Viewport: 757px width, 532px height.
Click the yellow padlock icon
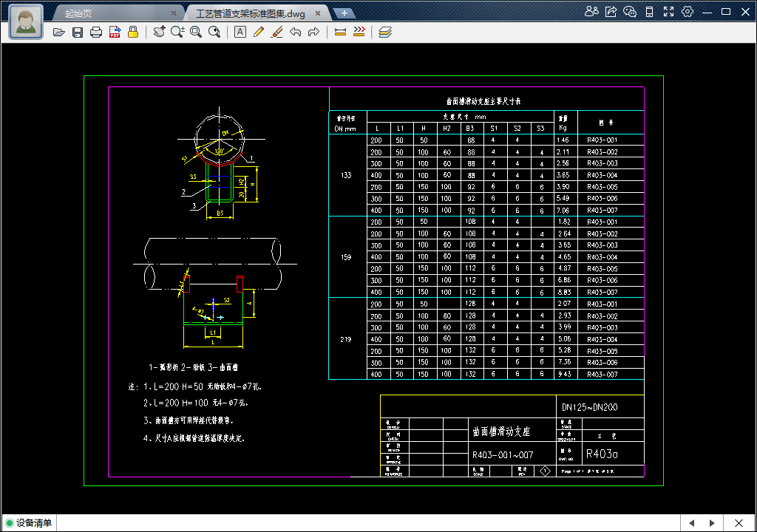[x=133, y=32]
